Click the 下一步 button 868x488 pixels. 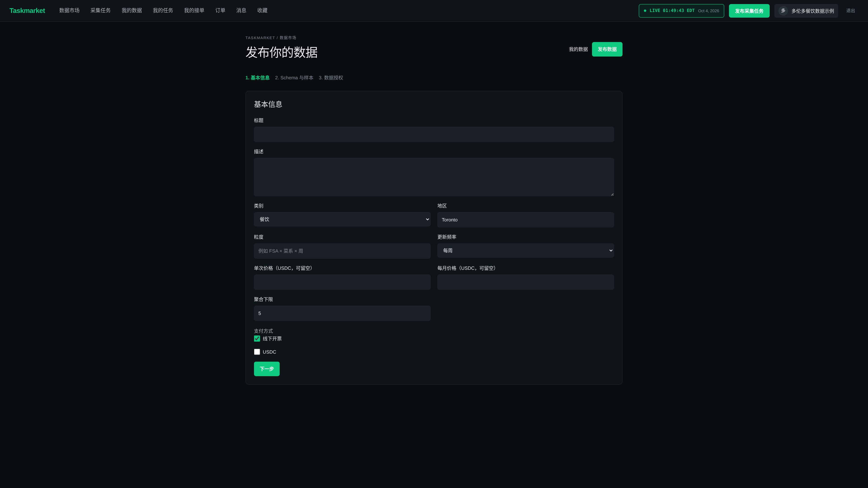(267, 369)
